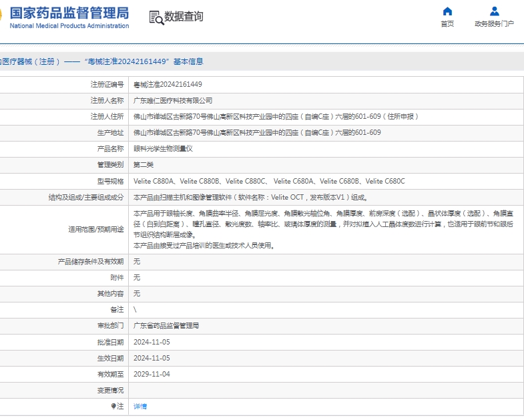Click the 型号规格 label
Viewport: 524px width, 420px height.
click(x=110, y=181)
